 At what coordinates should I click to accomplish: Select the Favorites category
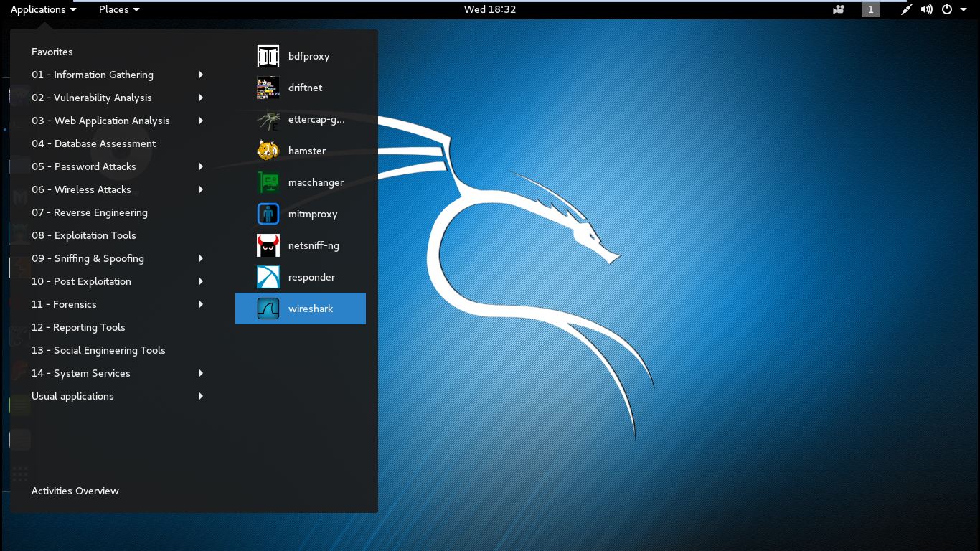(x=52, y=52)
